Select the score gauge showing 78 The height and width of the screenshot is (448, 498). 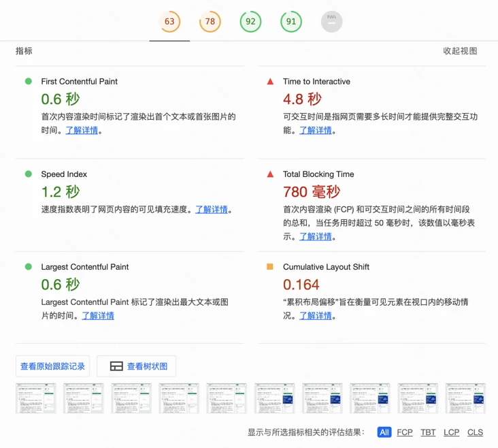[x=210, y=22]
